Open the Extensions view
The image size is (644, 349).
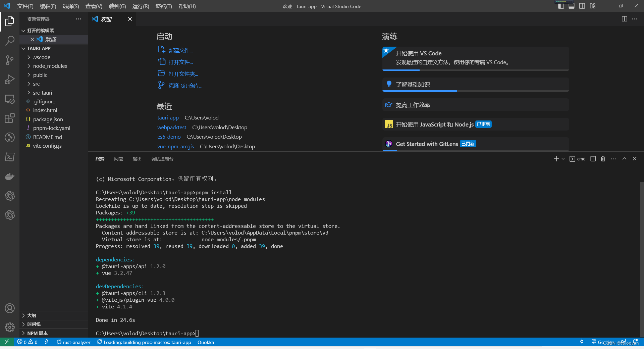pos(10,118)
